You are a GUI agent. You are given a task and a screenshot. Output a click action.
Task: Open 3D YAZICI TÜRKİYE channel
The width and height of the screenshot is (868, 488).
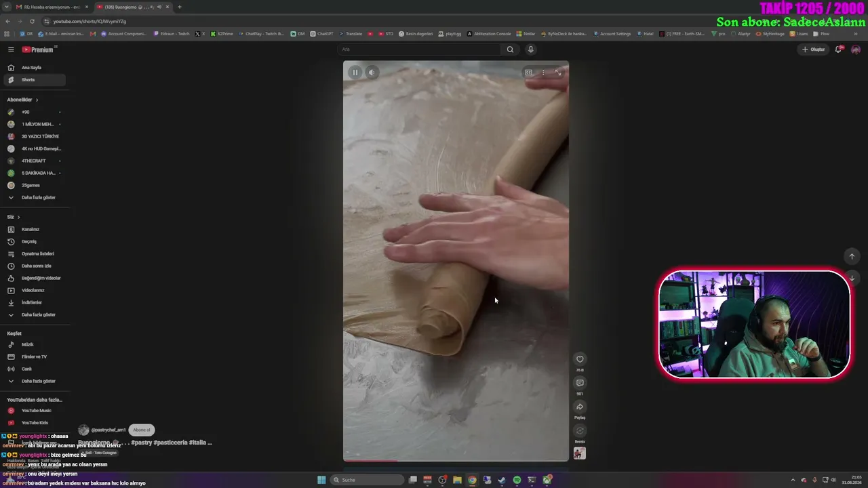point(34,136)
